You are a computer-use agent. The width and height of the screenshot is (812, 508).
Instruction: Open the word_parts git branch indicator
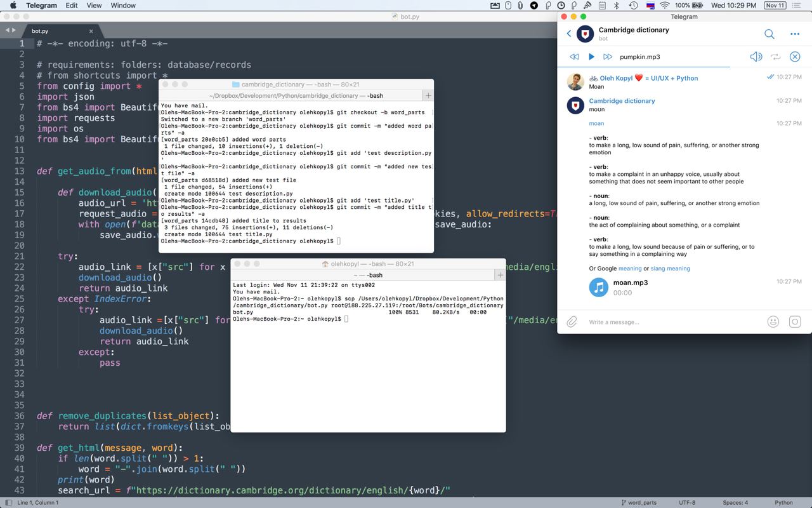638,502
